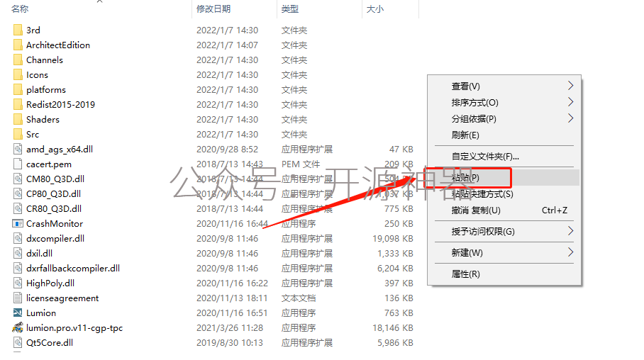Open the 查看(V) context menu entry
The image size is (644, 360).
coord(504,86)
